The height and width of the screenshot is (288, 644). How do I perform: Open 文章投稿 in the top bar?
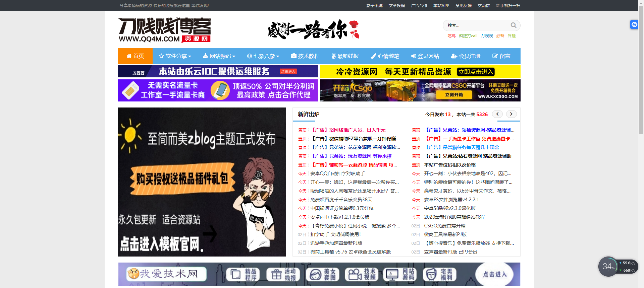tap(397, 6)
